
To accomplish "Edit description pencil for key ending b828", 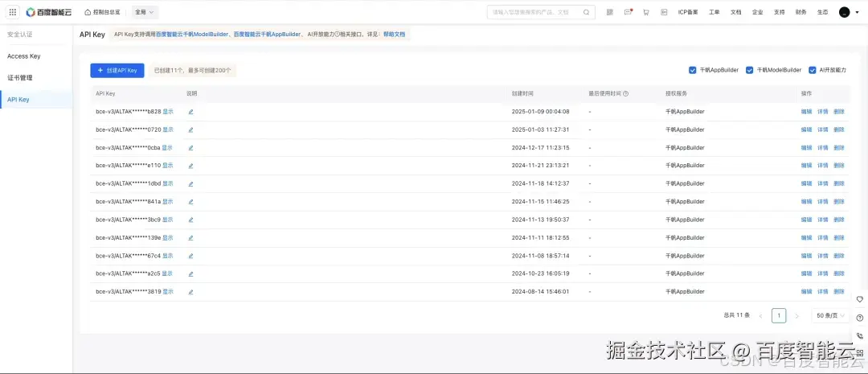I will tap(191, 111).
